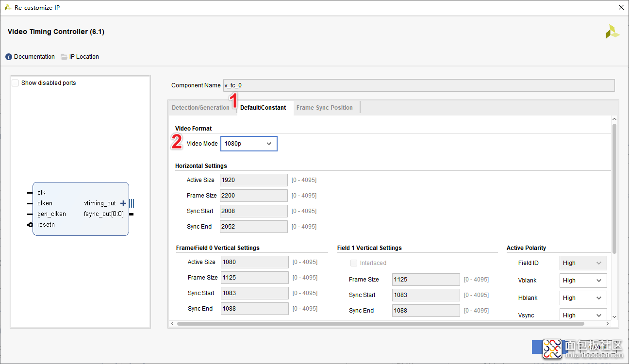Click the vtiming_out port label
The width and height of the screenshot is (629, 364).
[100, 203]
